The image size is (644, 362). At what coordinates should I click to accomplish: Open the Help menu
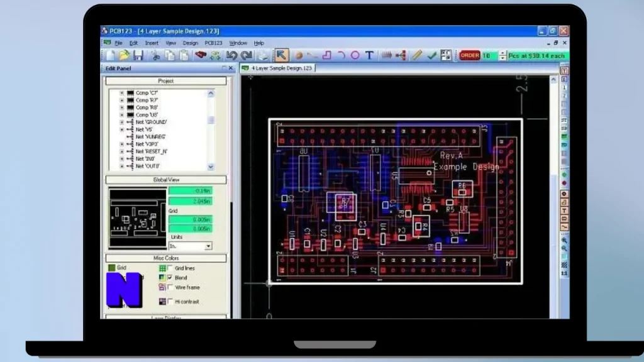[258, 43]
